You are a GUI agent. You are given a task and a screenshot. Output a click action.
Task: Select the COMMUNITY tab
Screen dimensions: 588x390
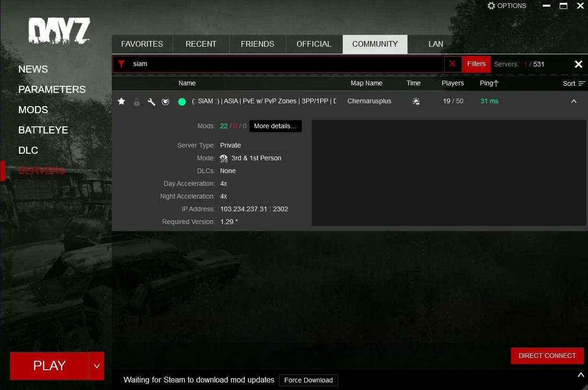(x=375, y=44)
